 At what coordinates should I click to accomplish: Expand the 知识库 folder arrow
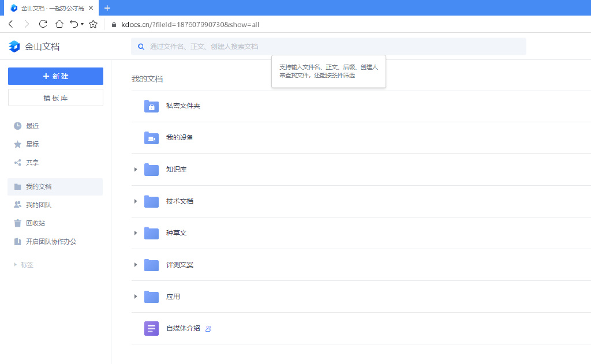pyautogui.click(x=136, y=170)
